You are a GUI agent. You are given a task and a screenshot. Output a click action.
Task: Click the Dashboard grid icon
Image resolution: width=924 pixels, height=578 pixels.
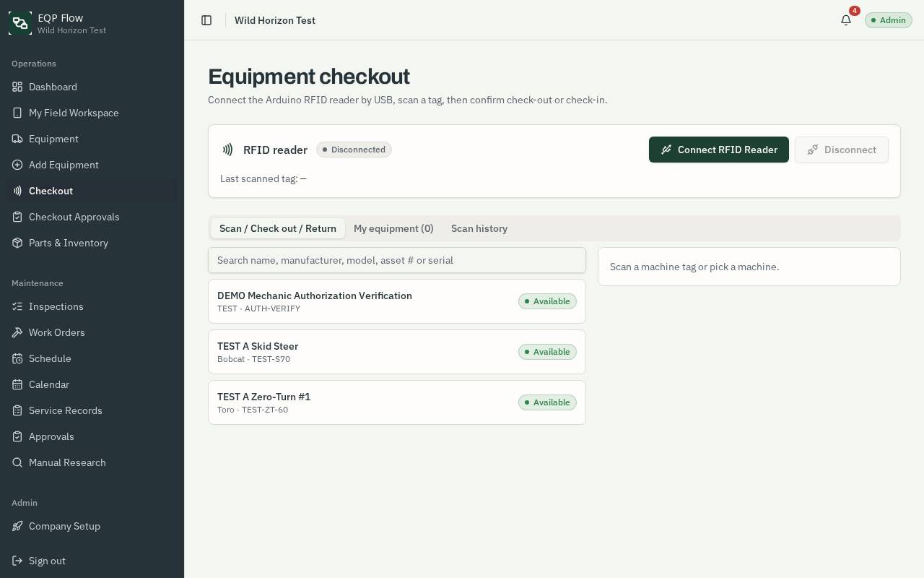(x=17, y=87)
